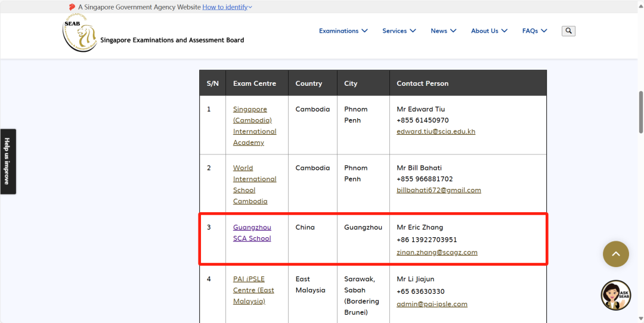The height and width of the screenshot is (323, 644).
Task: Click email edward.tiu@scia.edu.kh
Action: [436, 131]
